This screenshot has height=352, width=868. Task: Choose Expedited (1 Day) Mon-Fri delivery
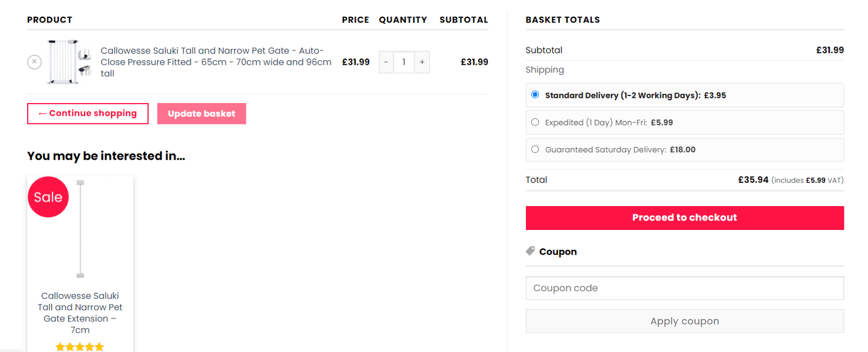pos(535,122)
